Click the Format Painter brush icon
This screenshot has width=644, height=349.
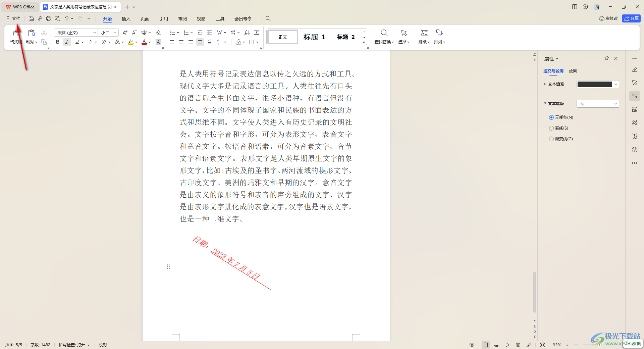16,33
